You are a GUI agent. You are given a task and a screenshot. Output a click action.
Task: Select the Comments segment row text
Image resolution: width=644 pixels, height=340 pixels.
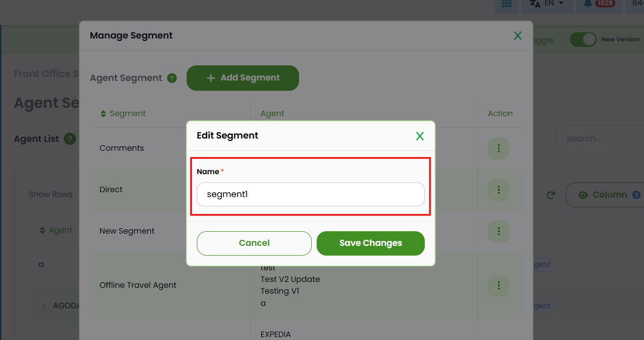pyautogui.click(x=122, y=148)
